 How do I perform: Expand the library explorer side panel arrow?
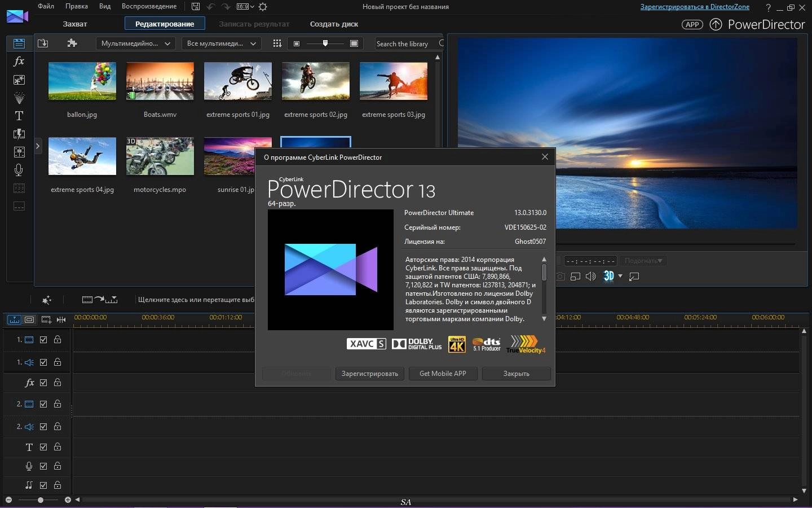tap(38, 146)
